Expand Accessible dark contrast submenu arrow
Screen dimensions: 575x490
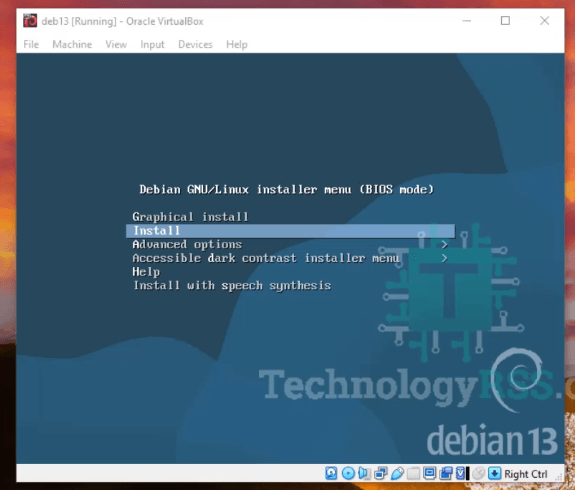click(x=444, y=258)
